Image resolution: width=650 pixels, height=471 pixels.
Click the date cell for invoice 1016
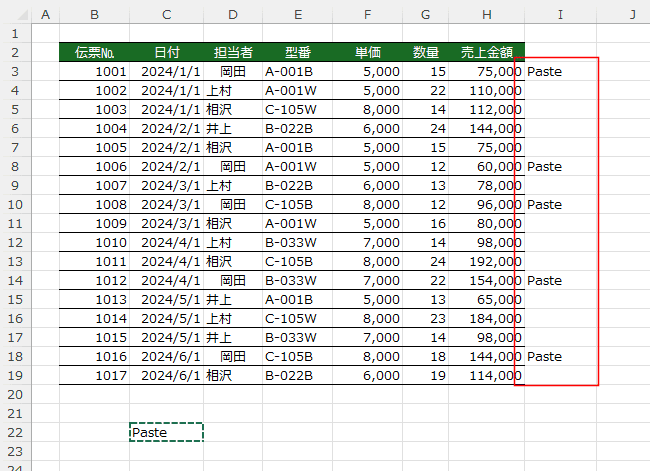(167, 357)
